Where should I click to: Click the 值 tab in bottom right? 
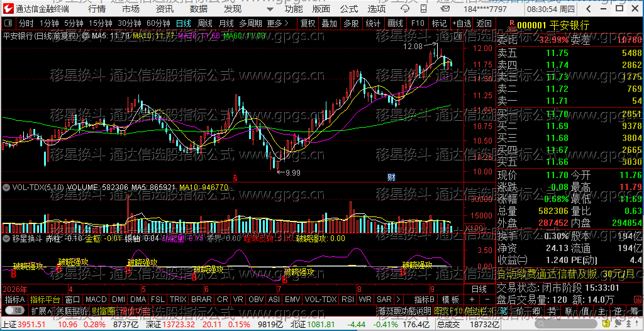tap(586, 310)
